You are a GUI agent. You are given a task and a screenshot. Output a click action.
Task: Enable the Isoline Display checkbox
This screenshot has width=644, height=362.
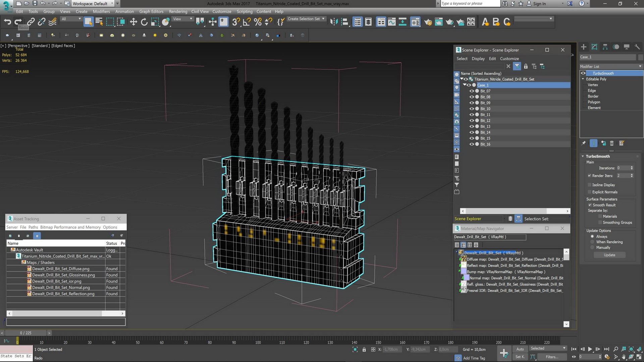(x=590, y=185)
